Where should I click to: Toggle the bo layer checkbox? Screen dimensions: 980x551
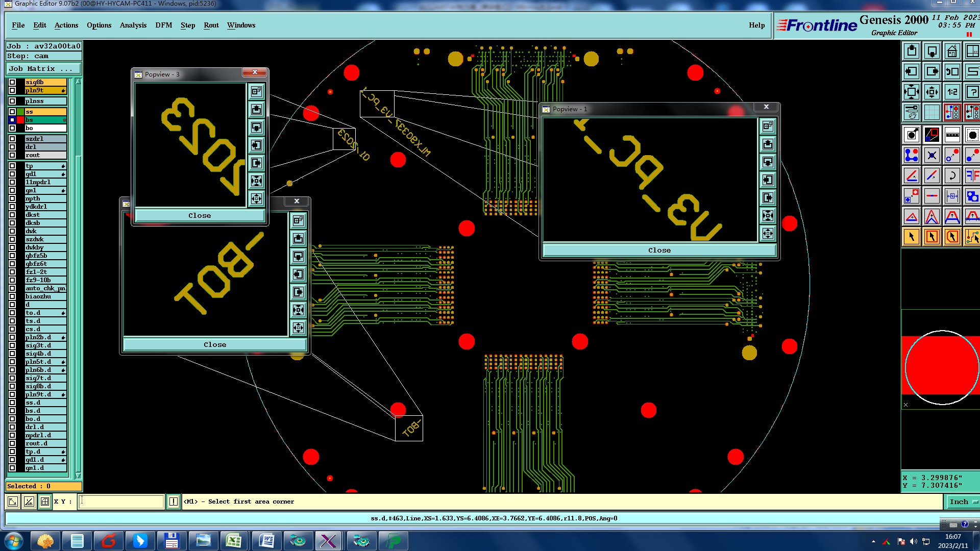(12, 128)
